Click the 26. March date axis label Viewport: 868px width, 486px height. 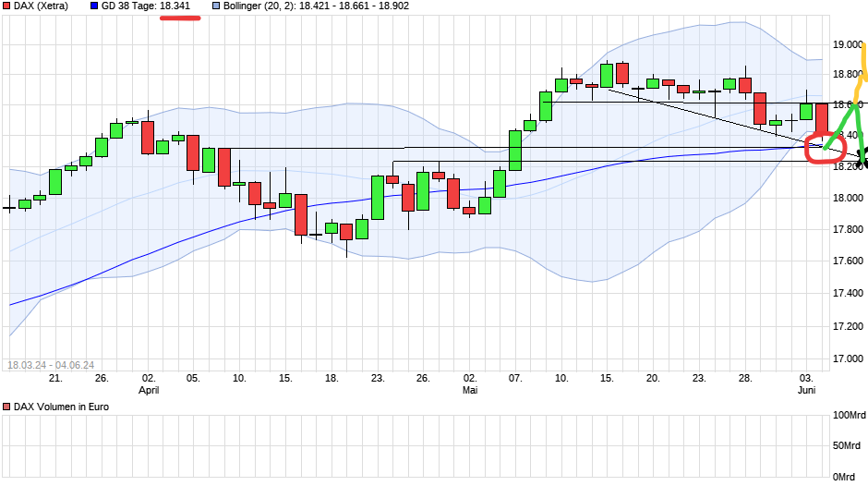[x=102, y=378]
